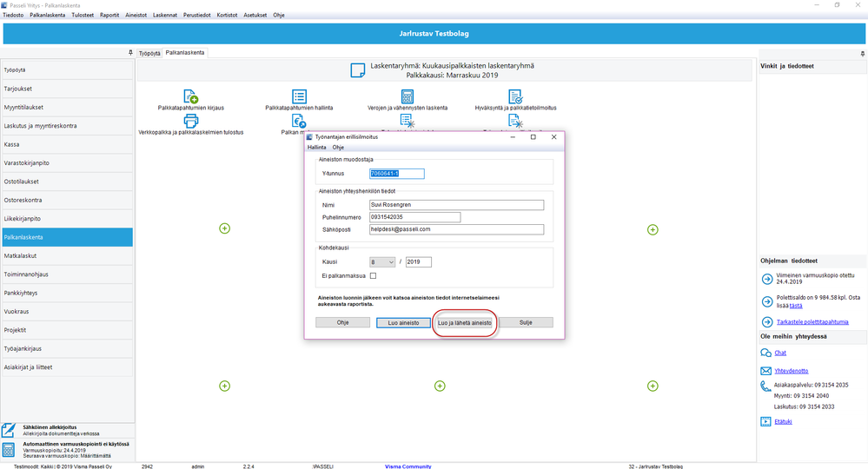868x469 pixels.
Task: Select Varastokirjanpito in the sidebar
Action: click(x=68, y=163)
